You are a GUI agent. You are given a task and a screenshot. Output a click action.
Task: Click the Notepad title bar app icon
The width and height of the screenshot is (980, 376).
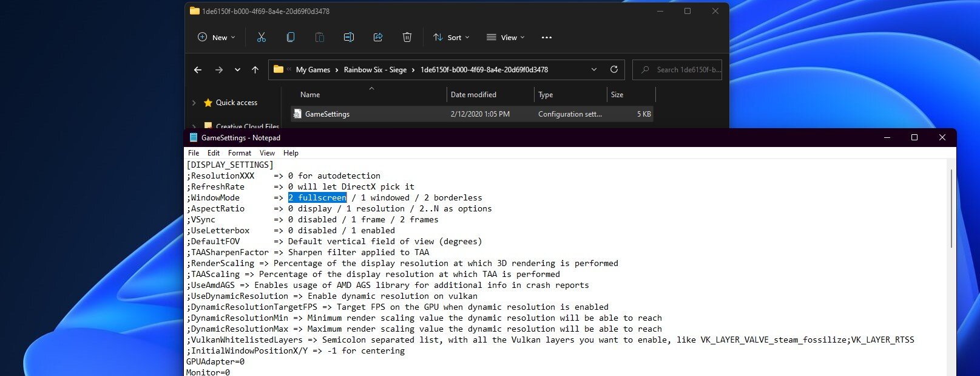[x=194, y=138]
